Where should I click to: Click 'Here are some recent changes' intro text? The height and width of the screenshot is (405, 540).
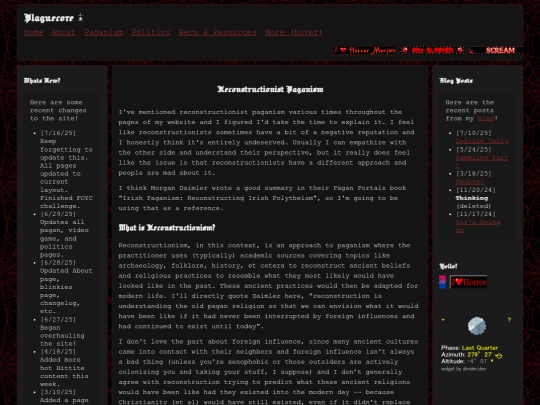tap(58, 110)
